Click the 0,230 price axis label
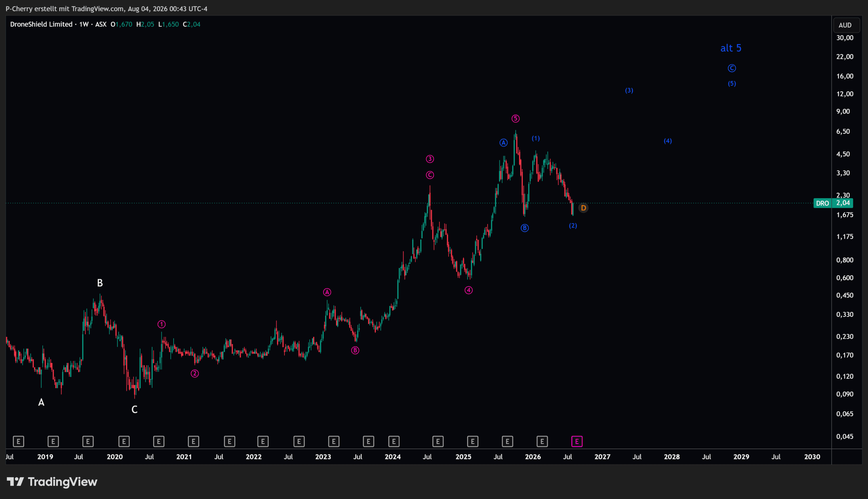This screenshot has height=499, width=868. point(845,337)
